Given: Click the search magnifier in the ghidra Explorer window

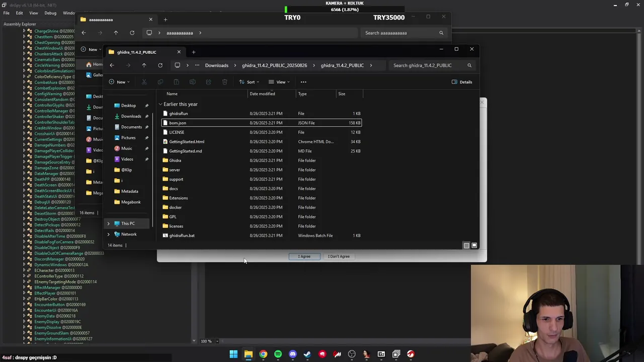Looking at the screenshot, I should pyautogui.click(x=469, y=65).
